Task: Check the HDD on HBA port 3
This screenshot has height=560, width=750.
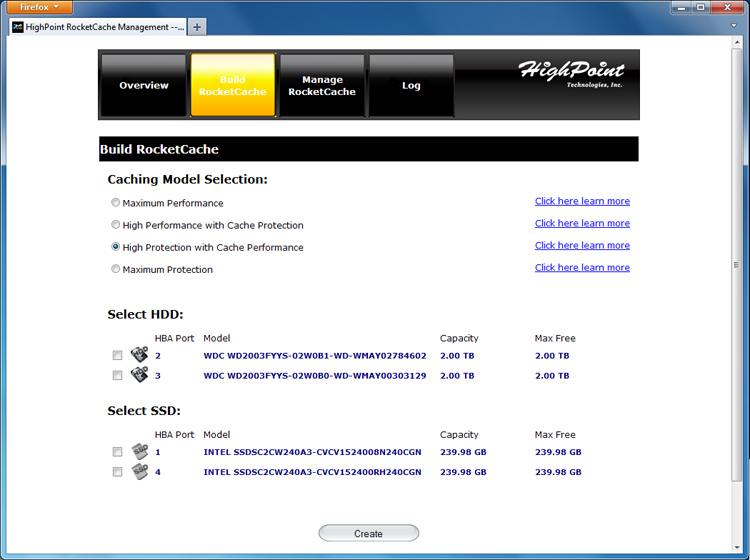Action: click(117, 375)
